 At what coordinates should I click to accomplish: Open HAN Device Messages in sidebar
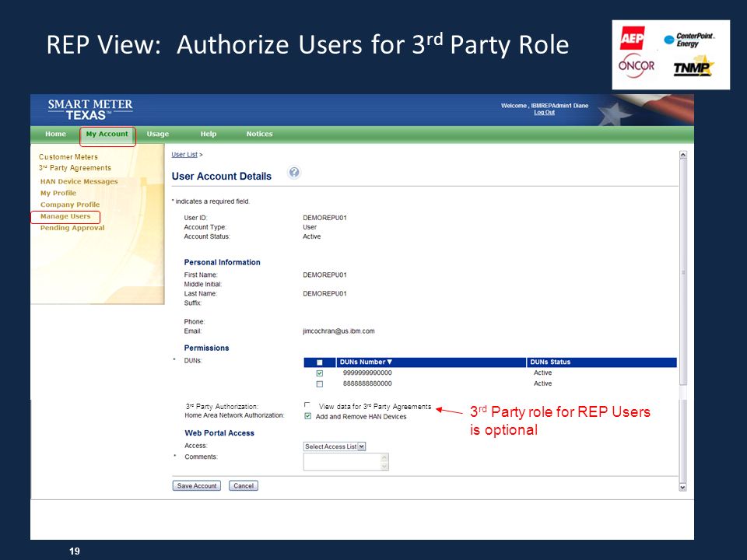[x=79, y=181]
